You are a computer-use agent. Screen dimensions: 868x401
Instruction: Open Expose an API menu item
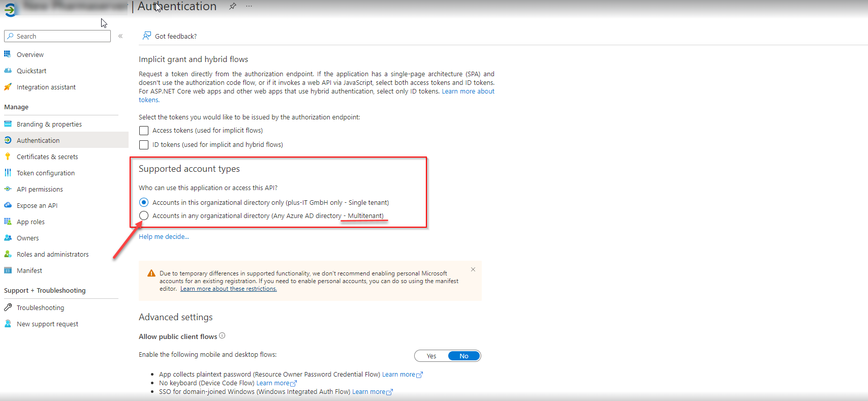(37, 205)
